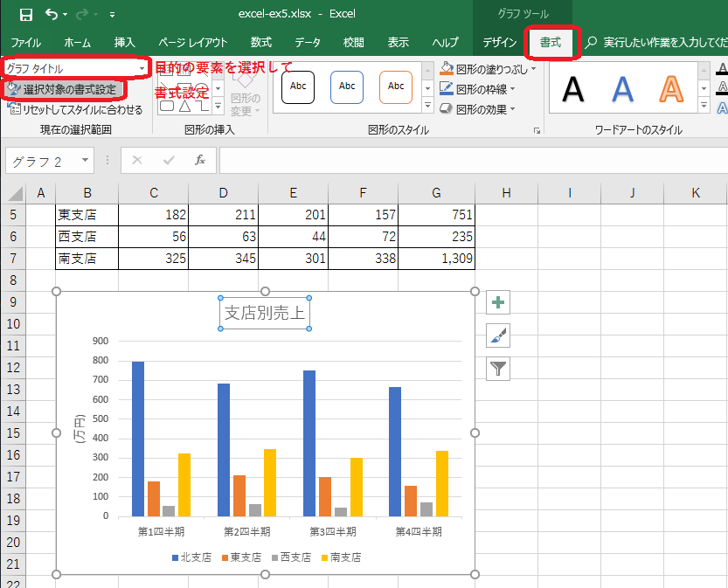
Task: Select the triangle in 図形の挿入 gallery
Action: point(185,106)
